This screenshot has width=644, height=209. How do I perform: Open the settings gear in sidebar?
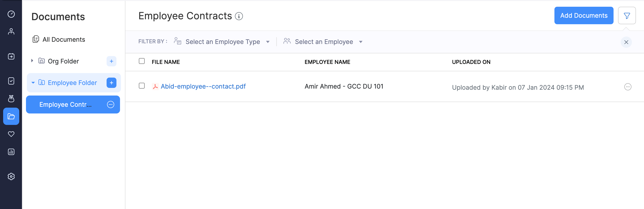point(11,176)
